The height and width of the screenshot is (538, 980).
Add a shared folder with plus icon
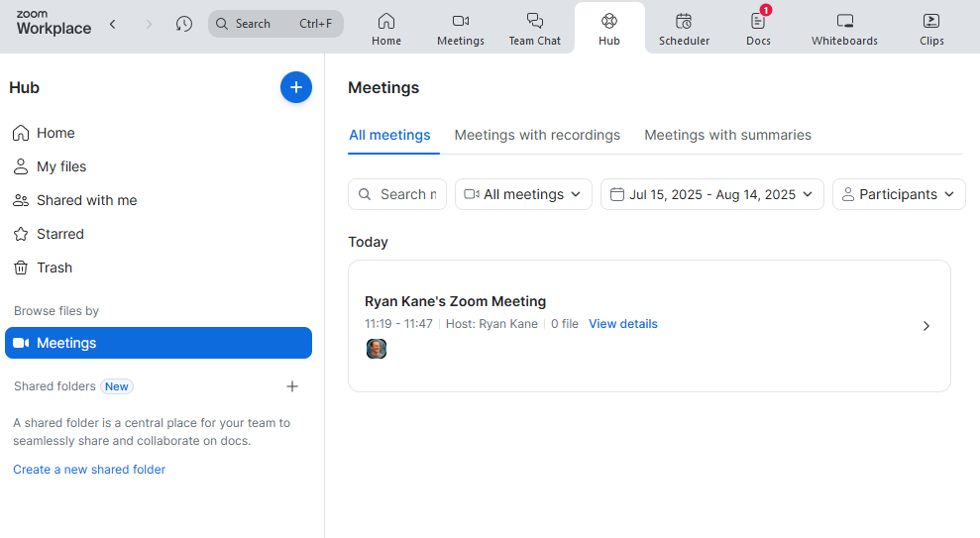(292, 386)
